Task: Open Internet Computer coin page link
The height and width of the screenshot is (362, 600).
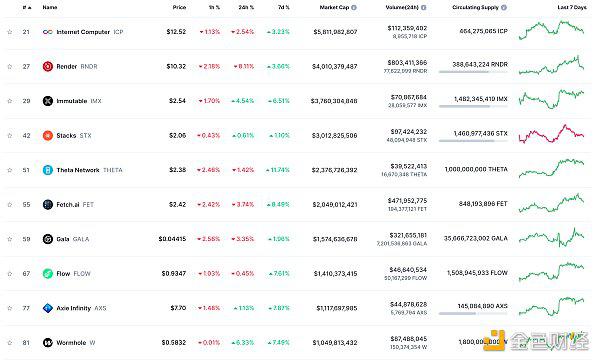Action: click(83, 32)
